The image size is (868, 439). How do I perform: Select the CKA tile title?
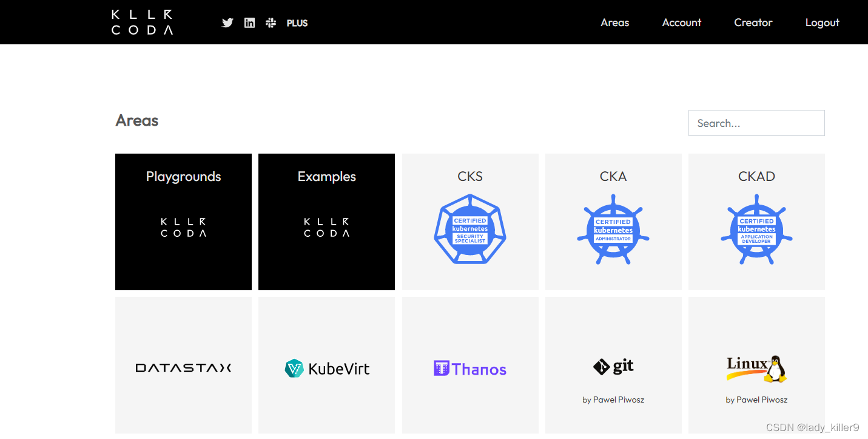pyautogui.click(x=613, y=177)
